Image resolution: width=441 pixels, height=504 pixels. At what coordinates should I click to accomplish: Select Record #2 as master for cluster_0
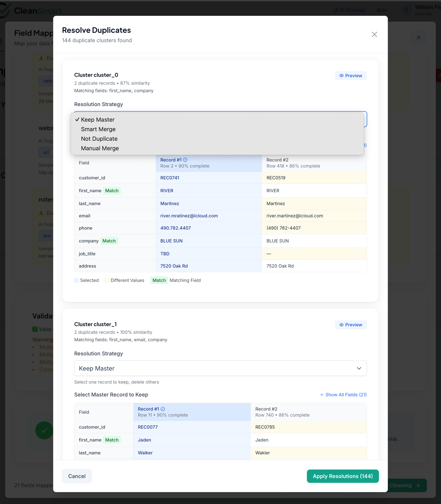[314, 163]
